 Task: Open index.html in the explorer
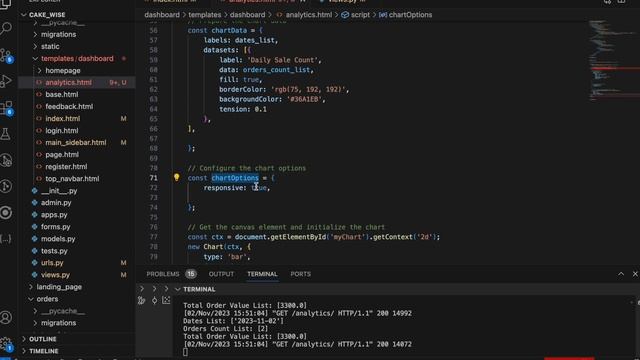(x=62, y=119)
